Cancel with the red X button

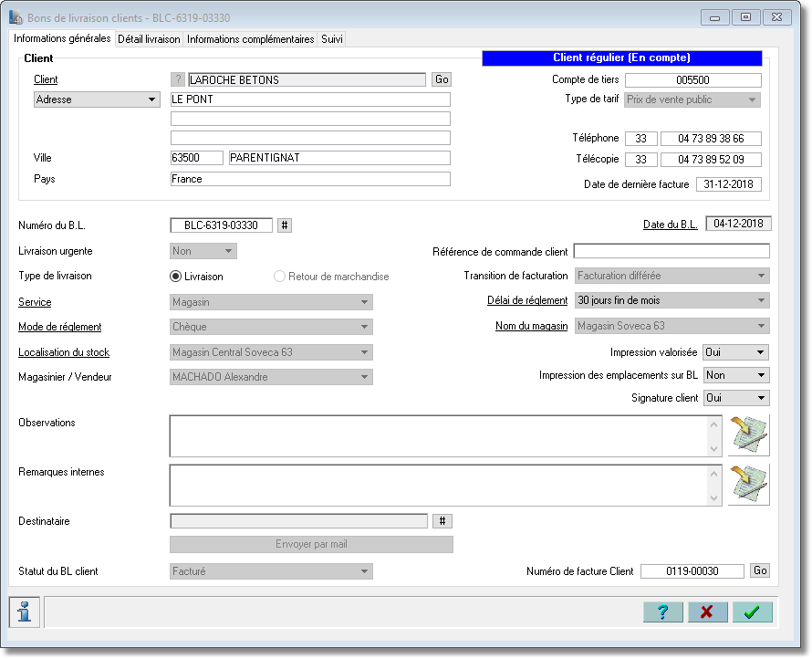[x=707, y=612]
